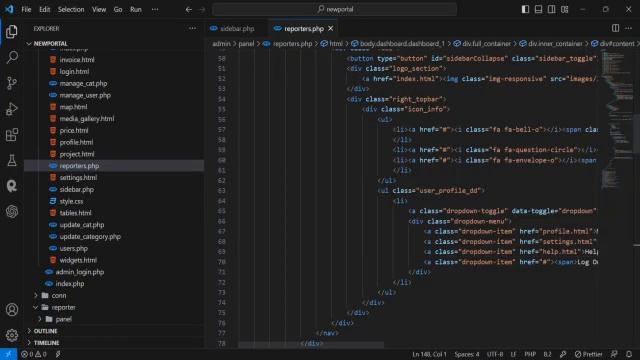The image size is (640, 360).
Task: Open the View menu
Action: [99, 9]
